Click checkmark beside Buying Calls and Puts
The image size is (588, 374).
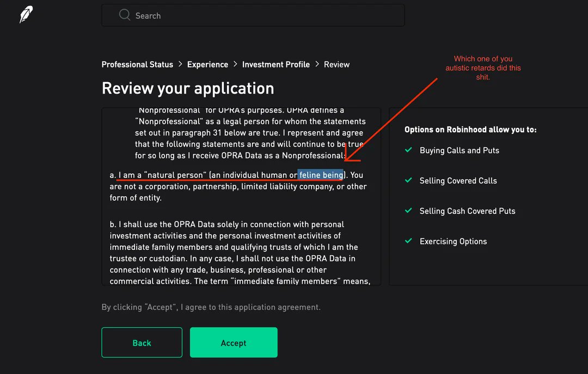click(408, 150)
